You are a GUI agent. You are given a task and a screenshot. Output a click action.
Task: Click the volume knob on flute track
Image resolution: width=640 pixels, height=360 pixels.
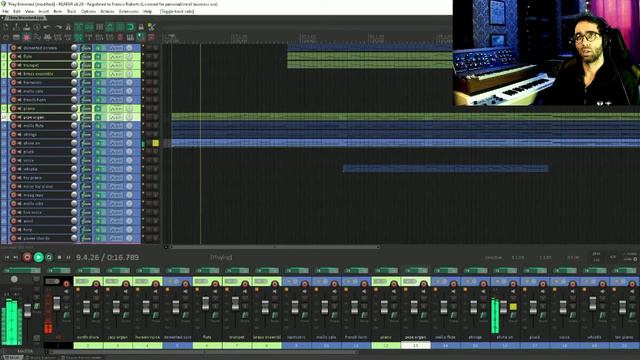[74, 56]
